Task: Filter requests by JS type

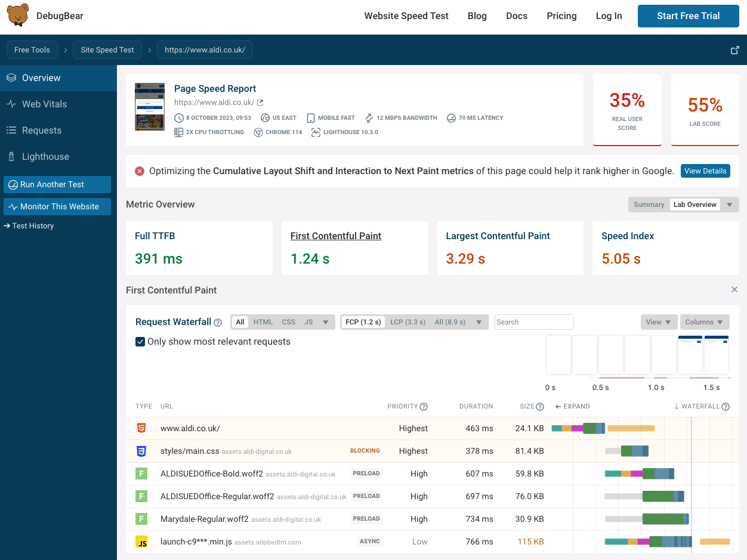Action: click(x=308, y=322)
